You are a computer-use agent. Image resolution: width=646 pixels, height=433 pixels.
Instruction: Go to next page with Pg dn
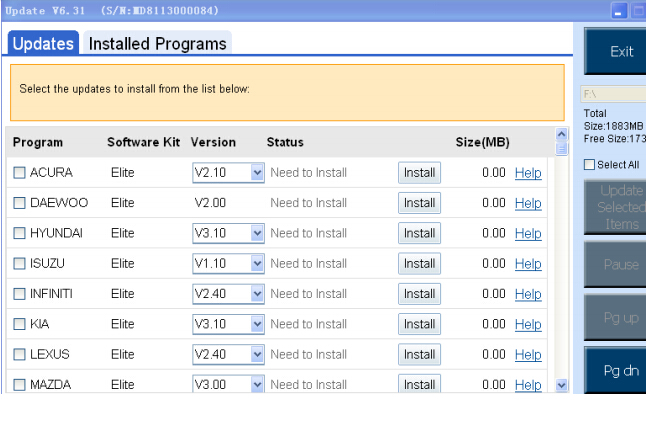coord(616,370)
